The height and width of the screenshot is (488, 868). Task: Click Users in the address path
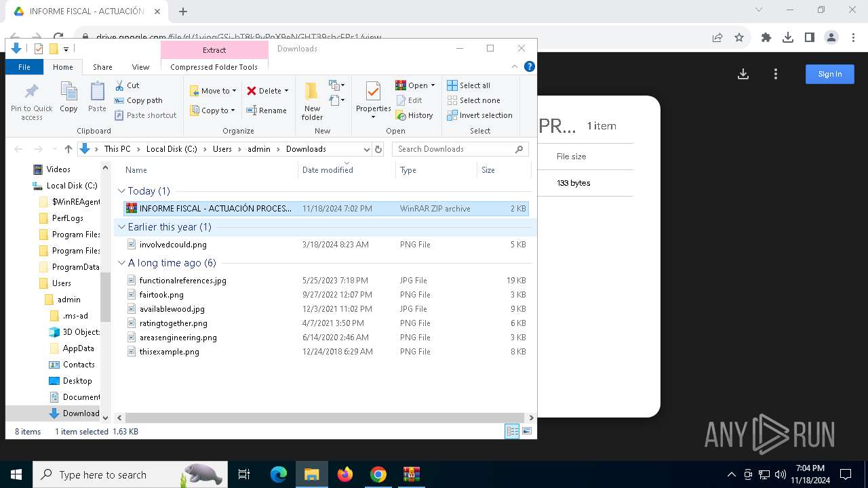click(x=222, y=149)
